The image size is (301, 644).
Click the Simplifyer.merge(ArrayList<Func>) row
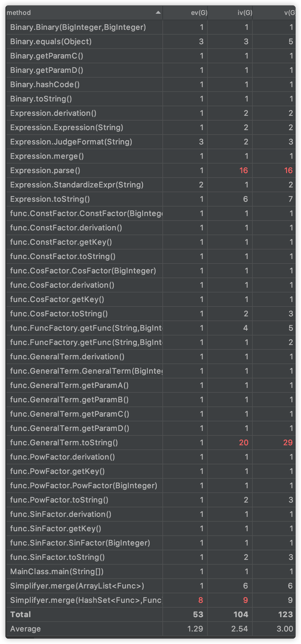[150, 586]
